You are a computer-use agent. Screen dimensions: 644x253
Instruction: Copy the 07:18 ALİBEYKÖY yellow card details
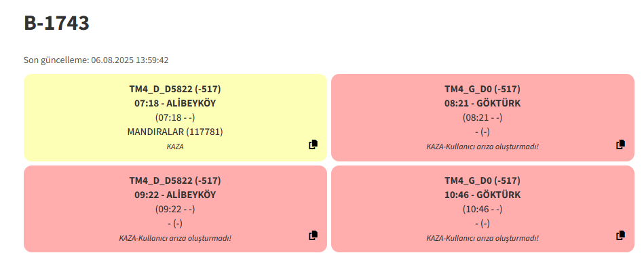click(313, 144)
